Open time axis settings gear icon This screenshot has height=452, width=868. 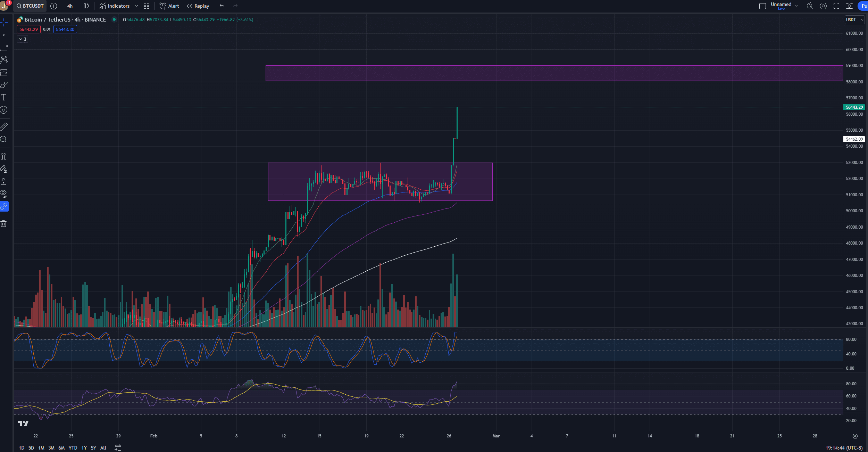855,436
